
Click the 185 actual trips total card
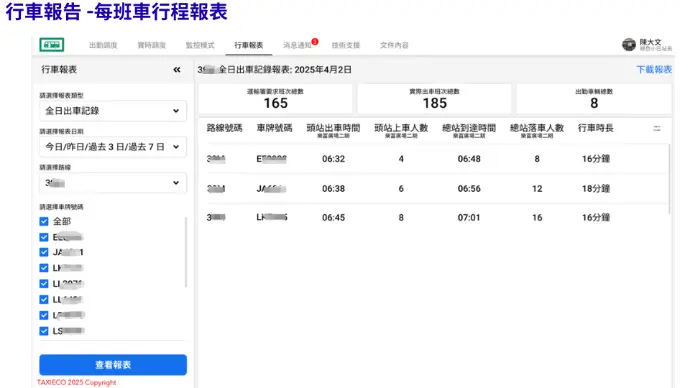(x=434, y=99)
